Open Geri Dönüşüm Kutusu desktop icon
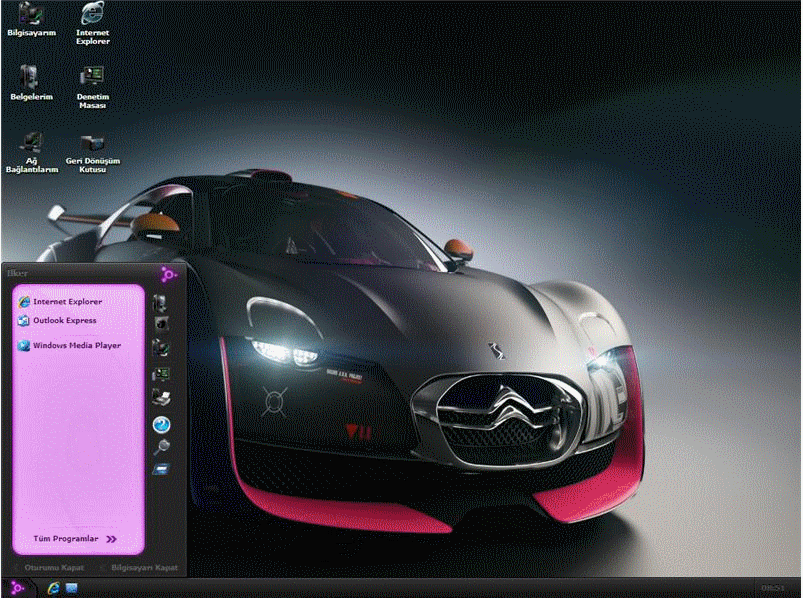The height and width of the screenshot is (598, 803). coord(93,154)
